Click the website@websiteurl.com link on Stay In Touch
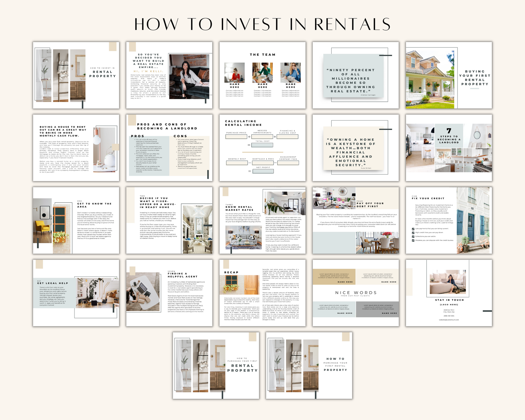 449,320
